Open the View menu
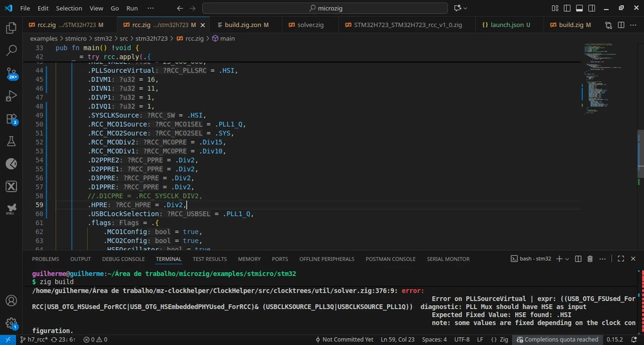Image resolution: width=644 pixels, height=345 pixels. 97,8
